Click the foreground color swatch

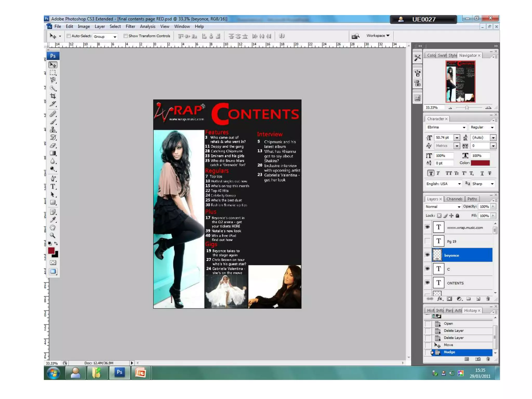(x=51, y=250)
